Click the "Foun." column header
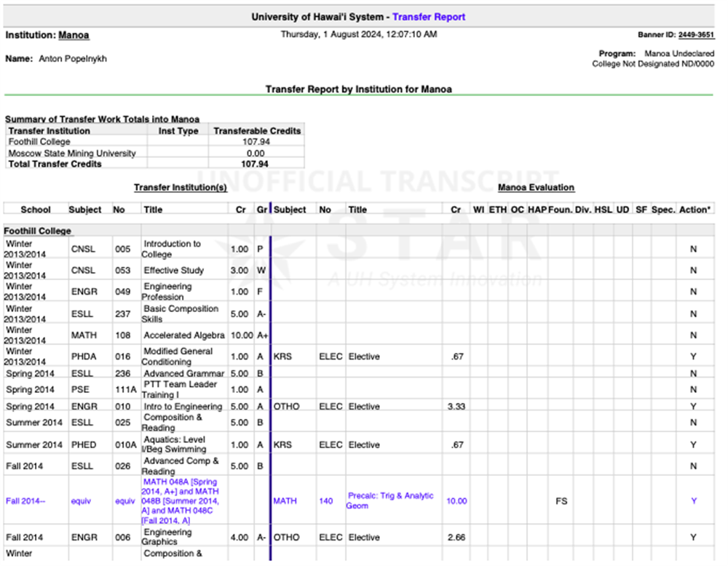The image size is (728, 566). click(560, 210)
